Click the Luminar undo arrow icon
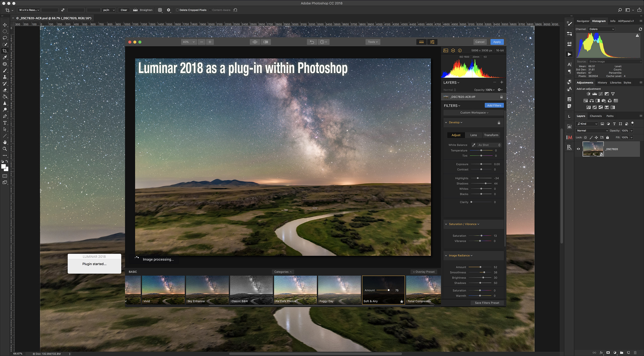The image size is (644, 356). coord(312,42)
